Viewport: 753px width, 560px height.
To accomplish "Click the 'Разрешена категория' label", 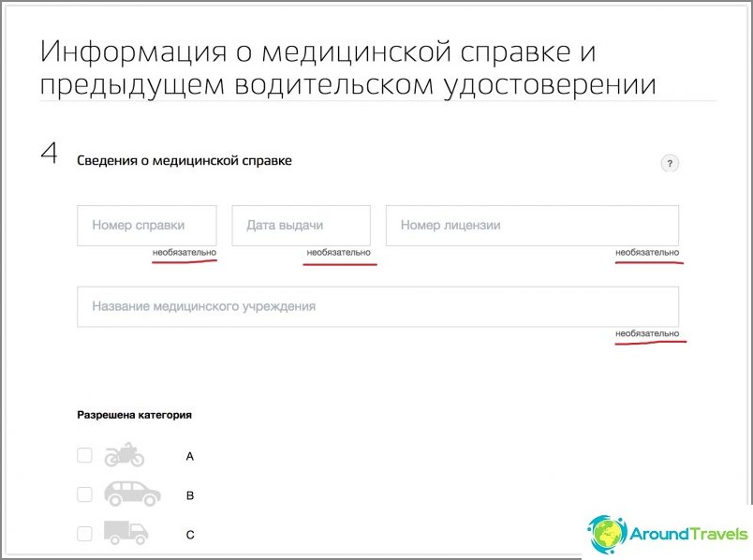I will click(135, 415).
